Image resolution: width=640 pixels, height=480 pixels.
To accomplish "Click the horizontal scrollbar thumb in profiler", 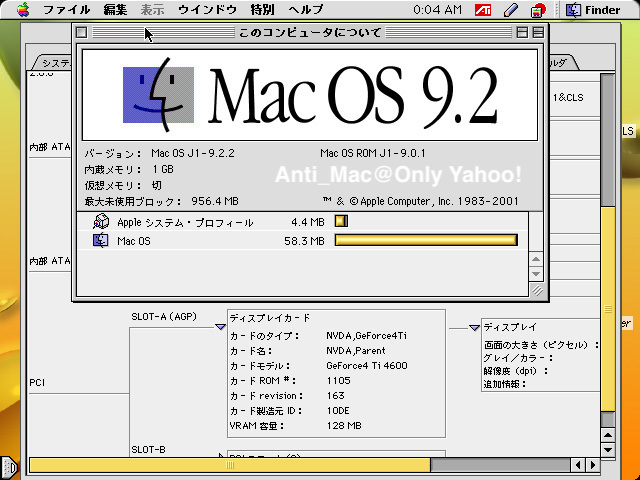I will tap(230, 465).
